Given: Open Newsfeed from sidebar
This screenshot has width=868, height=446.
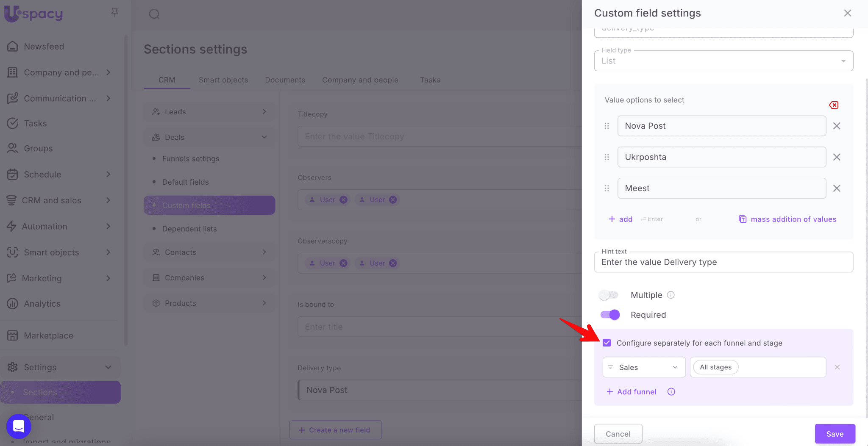Looking at the screenshot, I should point(44,47).
